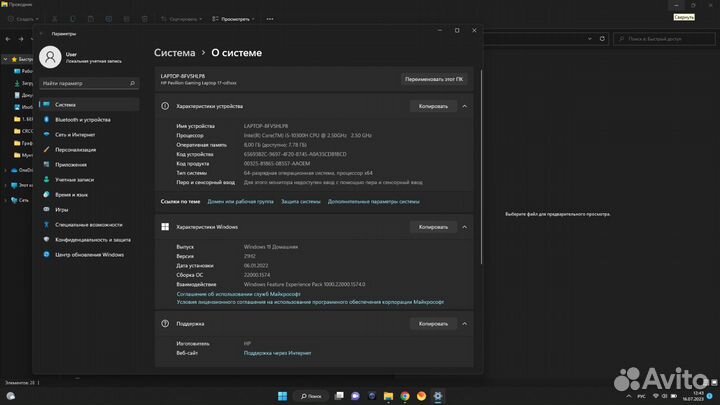
Task: Click the Delete trash icon in Explorer toolbar
Action: coord(145,19)
